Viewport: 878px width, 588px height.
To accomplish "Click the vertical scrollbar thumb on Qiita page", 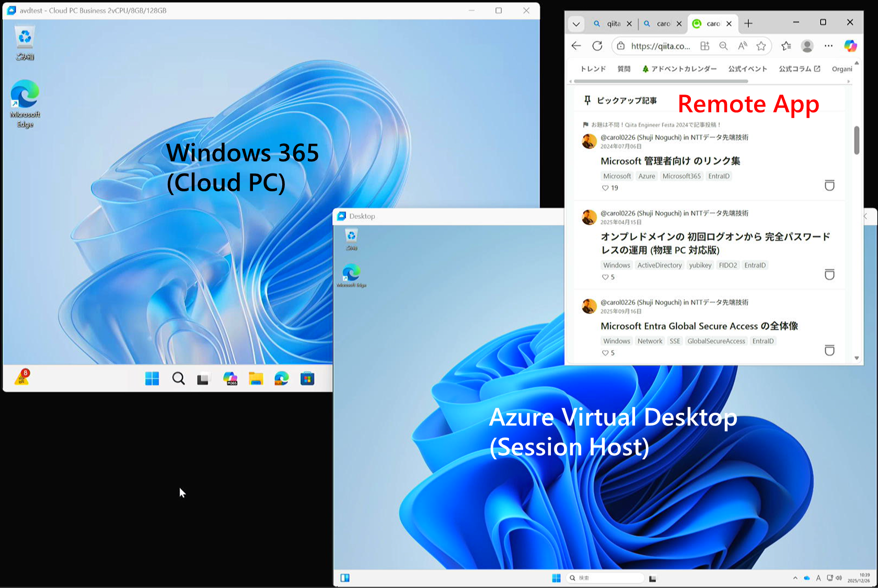I will pos(857,140).
